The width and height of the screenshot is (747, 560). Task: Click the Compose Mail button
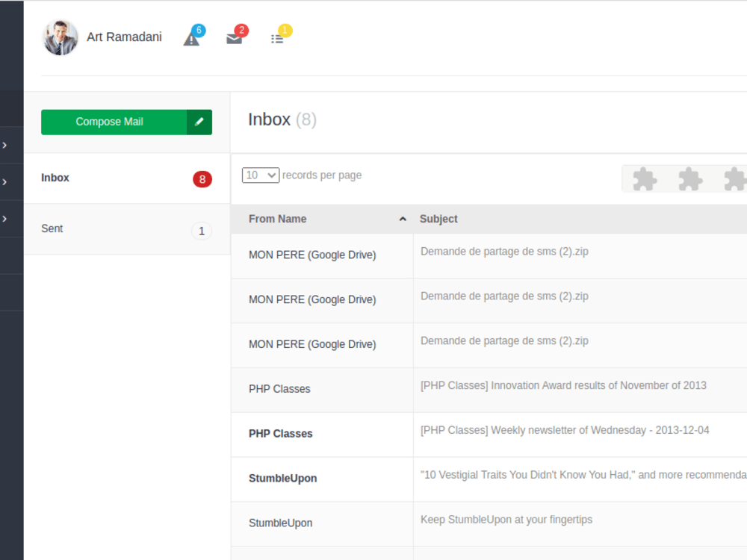coord(126,122)
